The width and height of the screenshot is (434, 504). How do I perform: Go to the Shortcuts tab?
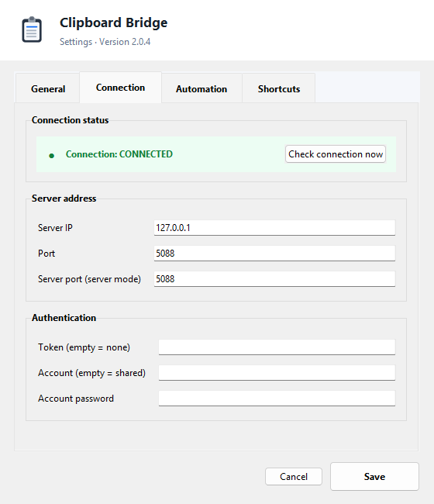coord(279,88)
